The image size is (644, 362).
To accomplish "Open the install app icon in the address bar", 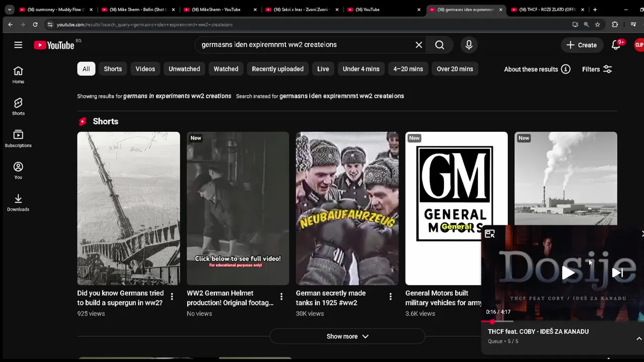I will click(x=575, y=24).
